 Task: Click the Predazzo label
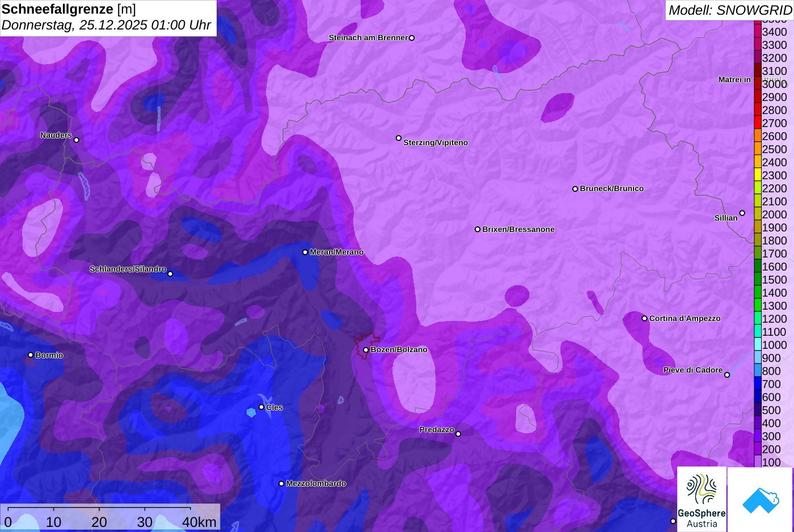tap(437, 430)
